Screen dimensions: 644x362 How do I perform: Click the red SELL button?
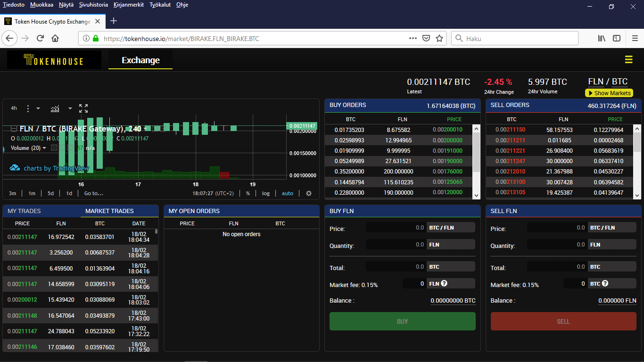[x=563, y=321]
